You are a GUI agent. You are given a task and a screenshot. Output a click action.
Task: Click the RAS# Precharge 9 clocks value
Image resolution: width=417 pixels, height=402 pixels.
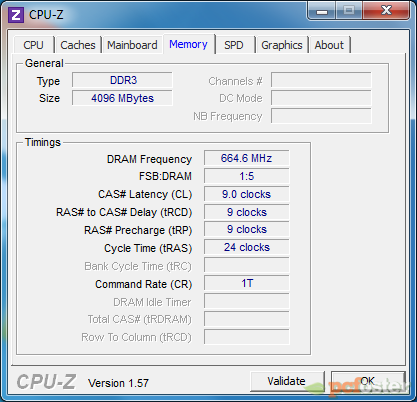(x=247, y=229)
